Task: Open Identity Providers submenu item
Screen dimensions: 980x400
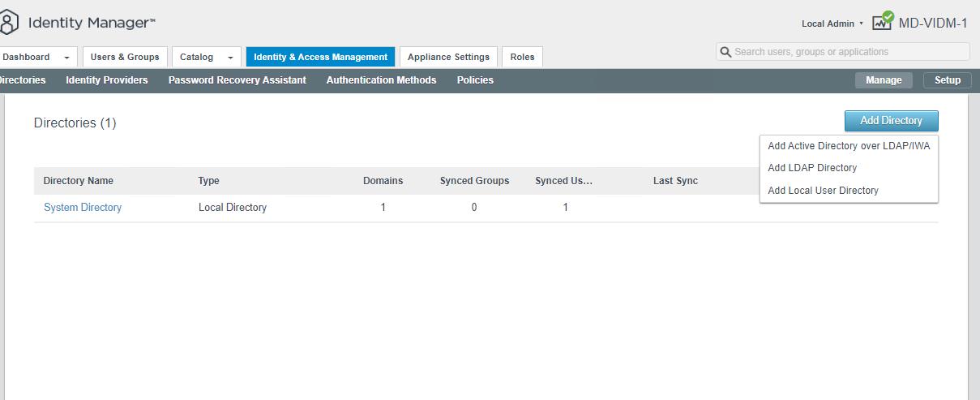Action: tap(107, 80)
